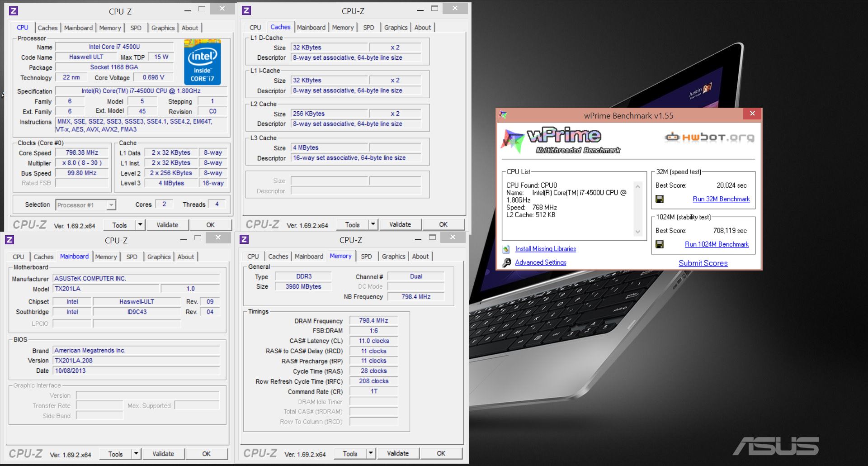Open Advanced Settings link in wPrime
Viewport: 868px width, 466px height.
point(541,262)
